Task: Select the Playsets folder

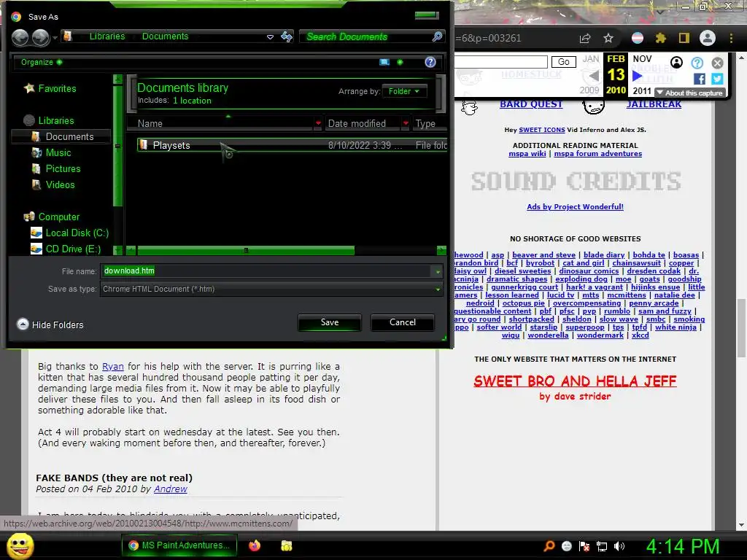Action: [x=292, y=145]
